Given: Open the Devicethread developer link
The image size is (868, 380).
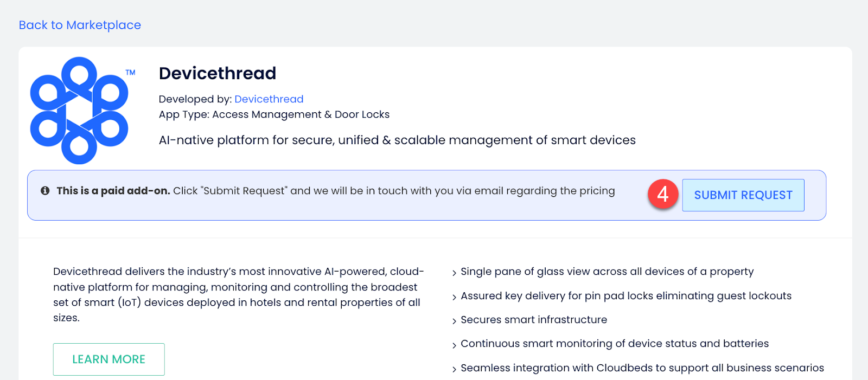Looking at the screenshot, I should pos(269,99).
